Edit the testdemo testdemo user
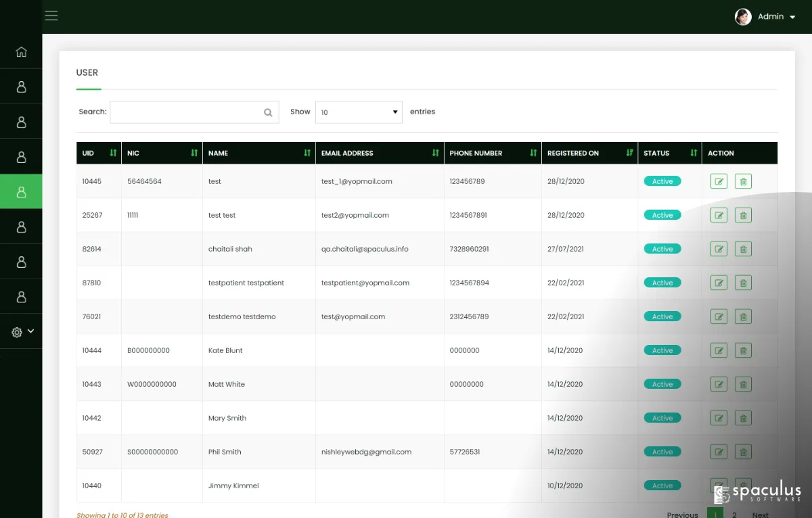 [x=719, y=316]
